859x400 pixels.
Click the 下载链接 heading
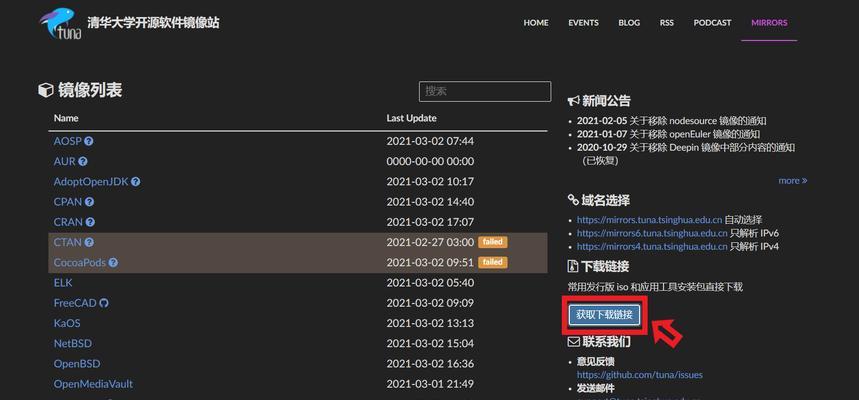click(598, 267)
